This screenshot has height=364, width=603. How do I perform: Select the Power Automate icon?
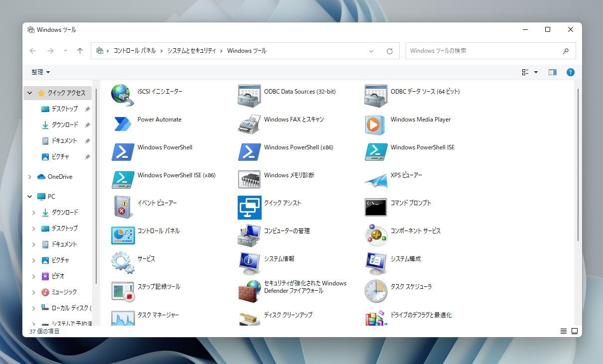pyautogui.click(x=123, y=123)
